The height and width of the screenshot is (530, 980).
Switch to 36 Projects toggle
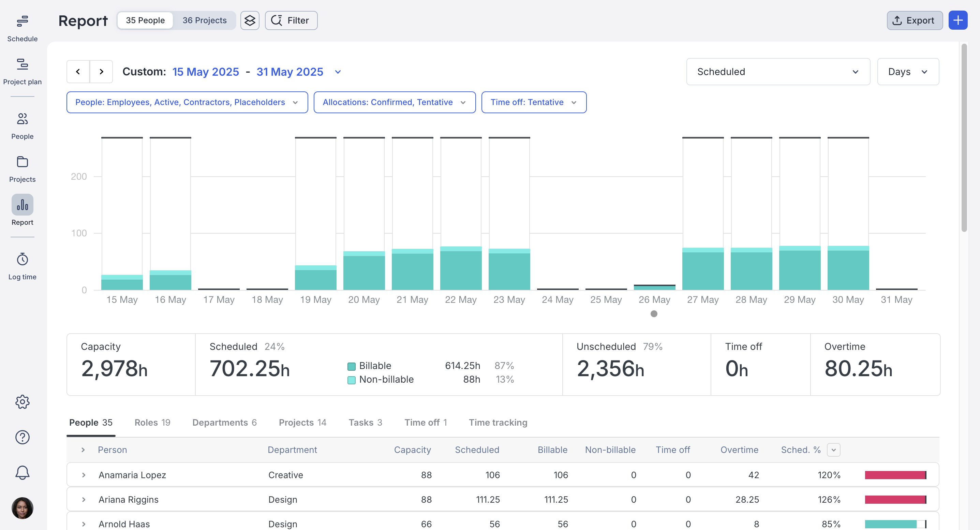tap(204, 20)
